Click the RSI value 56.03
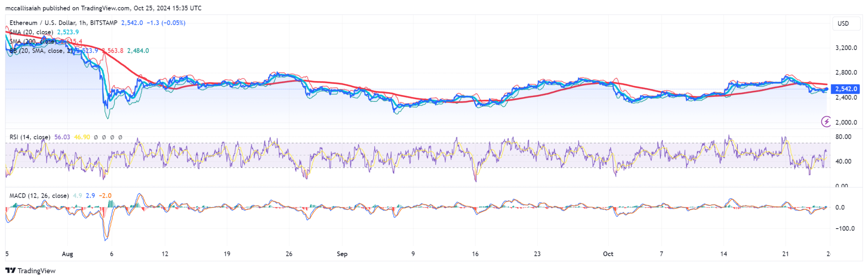This screenshot has width=868, height=280. click(x=62, y=137)
